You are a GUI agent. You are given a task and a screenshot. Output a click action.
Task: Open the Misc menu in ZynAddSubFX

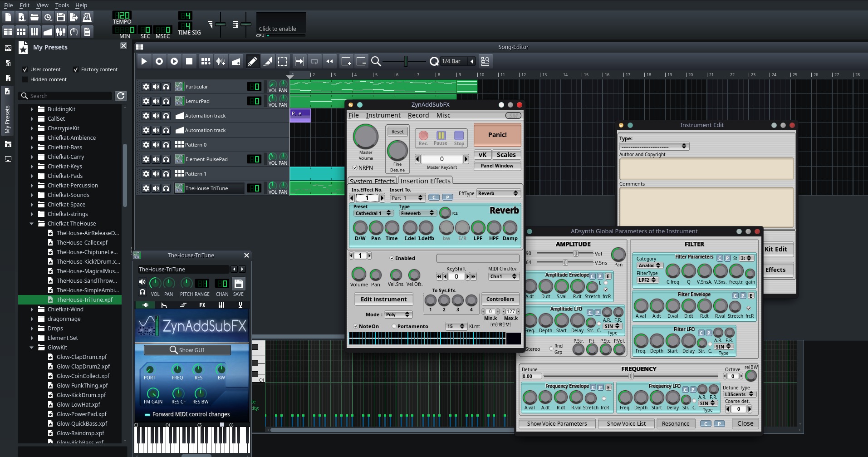443,115
